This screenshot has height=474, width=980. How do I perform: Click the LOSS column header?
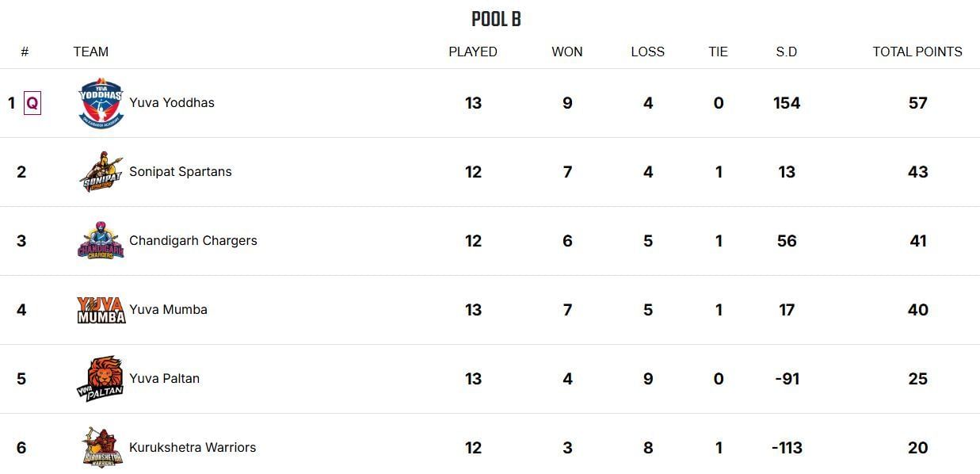(648, 52)
